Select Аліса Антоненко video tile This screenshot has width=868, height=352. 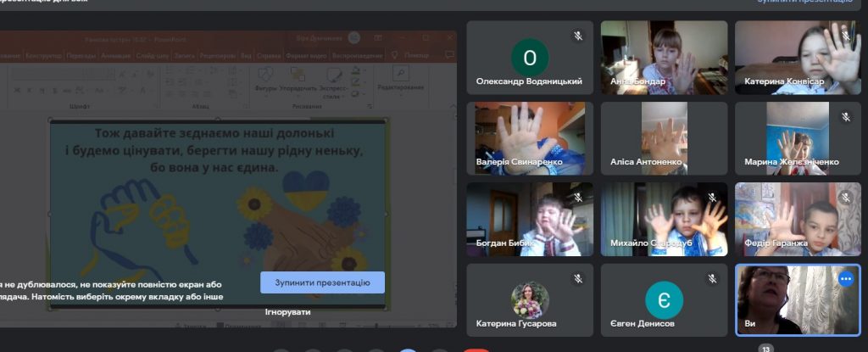point(665,138)
